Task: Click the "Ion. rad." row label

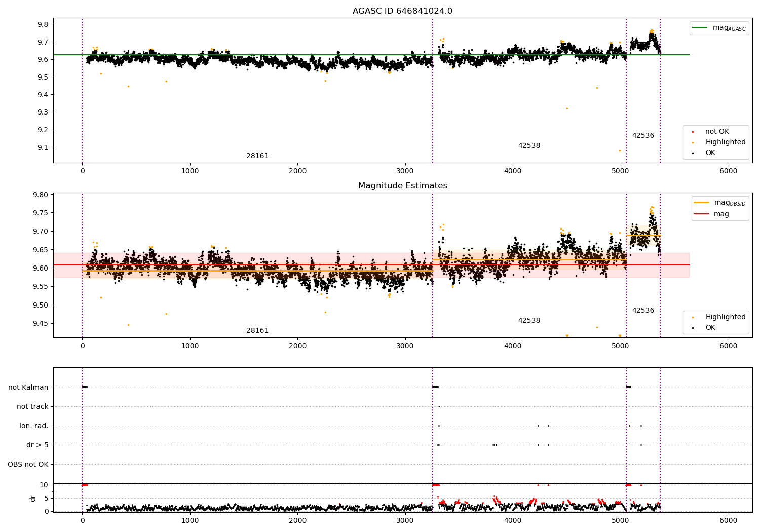Action: (34, 426)
